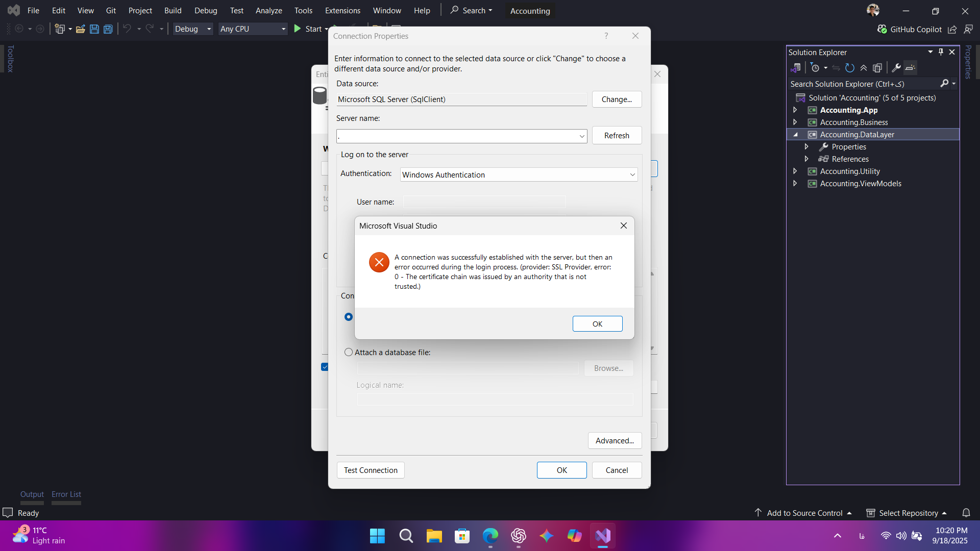
Task: Switch to the Error List tab
Action: pos(66,494)
